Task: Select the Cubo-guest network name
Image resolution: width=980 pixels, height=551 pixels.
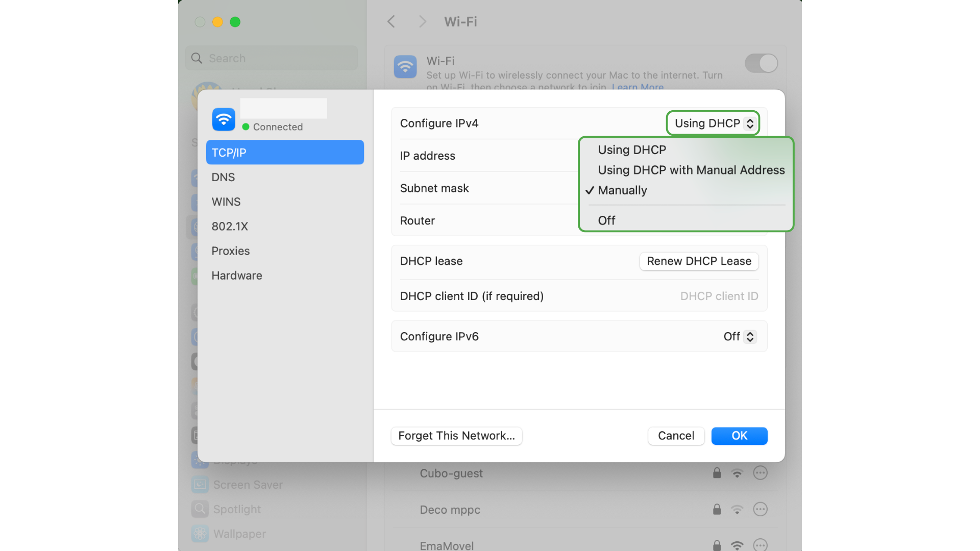Action: point(451,473)
